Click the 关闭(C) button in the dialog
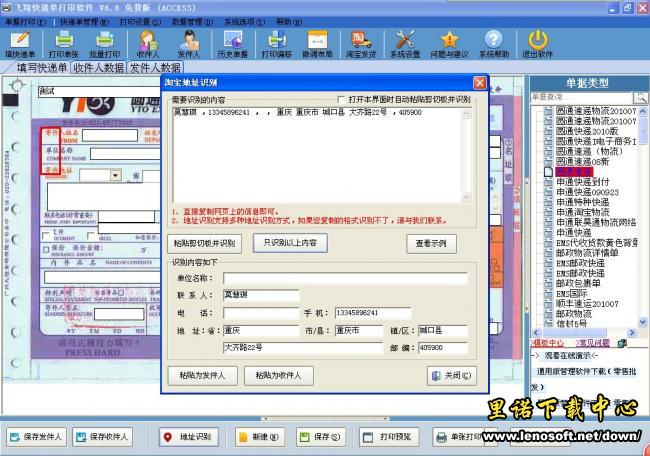This screenshot has height=456, width=650. pyautogui.click(x=452, y=376)
